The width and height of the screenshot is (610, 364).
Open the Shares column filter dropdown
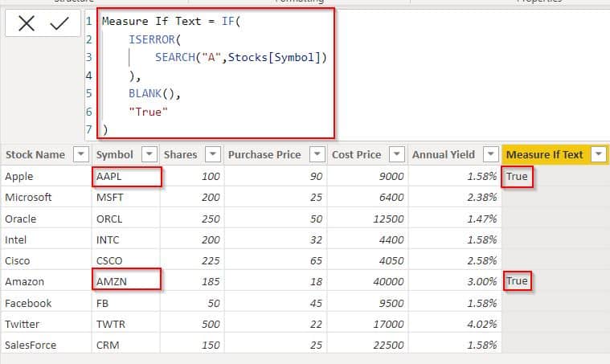pyautogui.click(x=213, y=154)
